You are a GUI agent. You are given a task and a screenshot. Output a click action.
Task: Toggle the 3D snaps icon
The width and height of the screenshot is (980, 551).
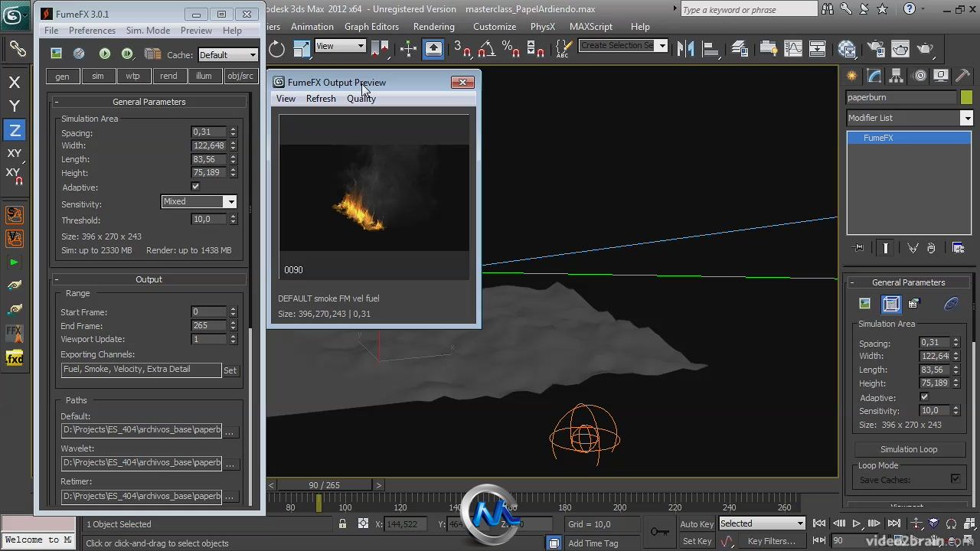pyautogui.click(x=462, y=49)
